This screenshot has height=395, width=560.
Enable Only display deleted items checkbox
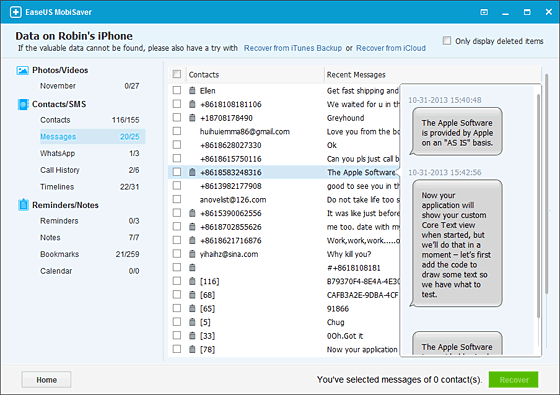coord(447,41)
